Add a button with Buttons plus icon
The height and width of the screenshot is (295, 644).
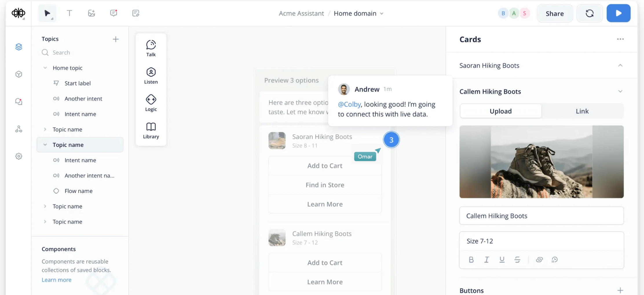coord(620,290)
